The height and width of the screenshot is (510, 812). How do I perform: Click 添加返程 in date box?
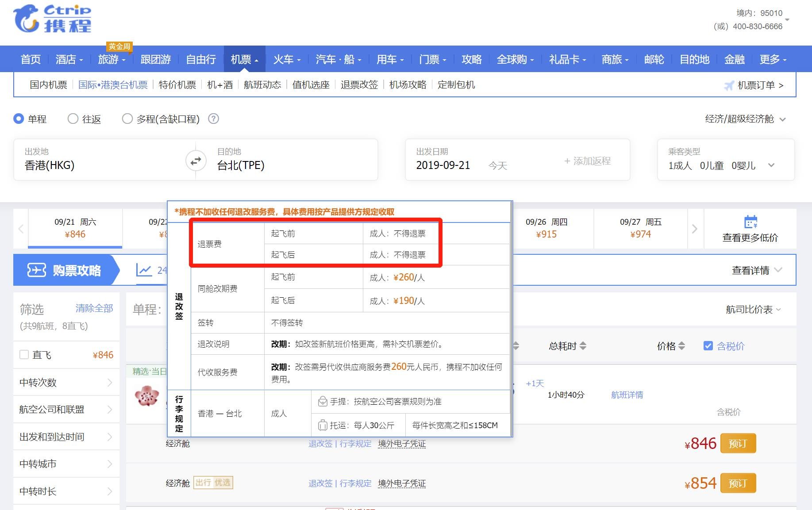588,161
